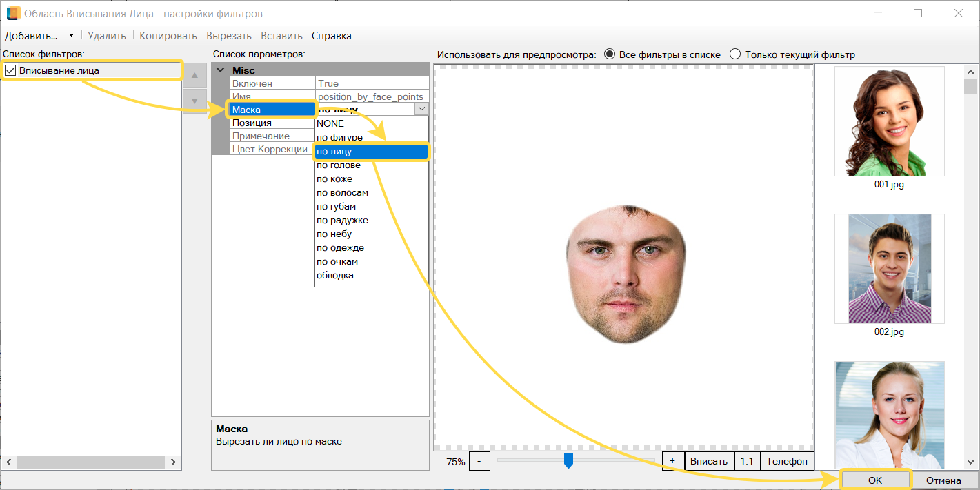The image size is (980, 490).
Task: Open the Добавить dropdown arrow
Action: (71, 36)
